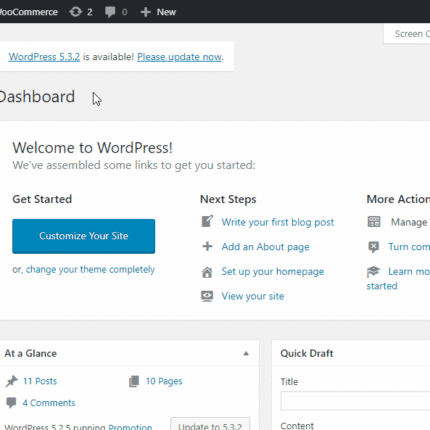
Task: Click the monitor icon beside View your site
Action: tap(207, 296)
